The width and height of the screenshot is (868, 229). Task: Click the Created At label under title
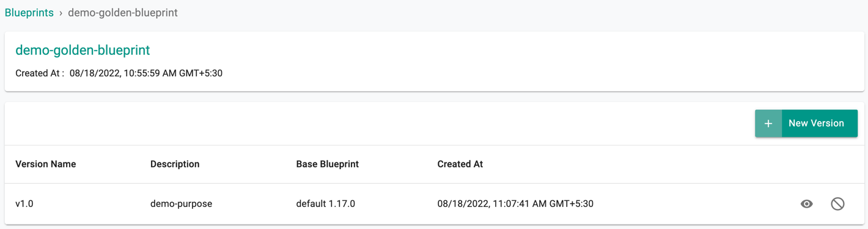40,73
